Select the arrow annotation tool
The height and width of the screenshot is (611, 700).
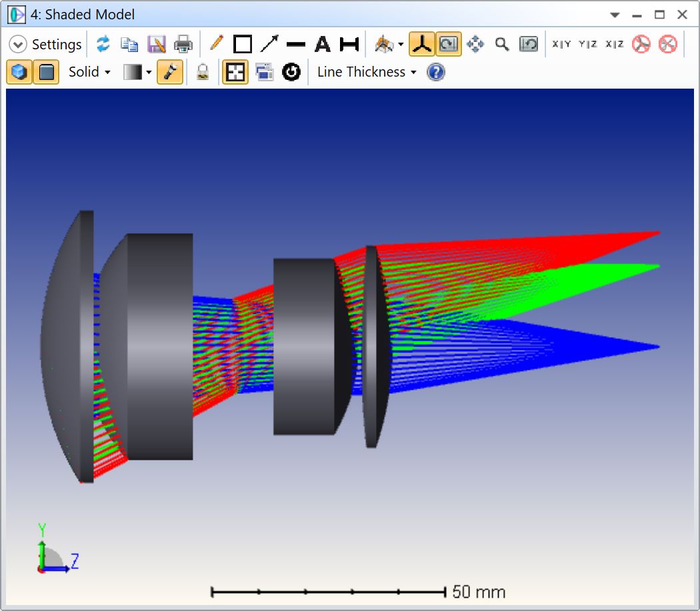[269, 45]
